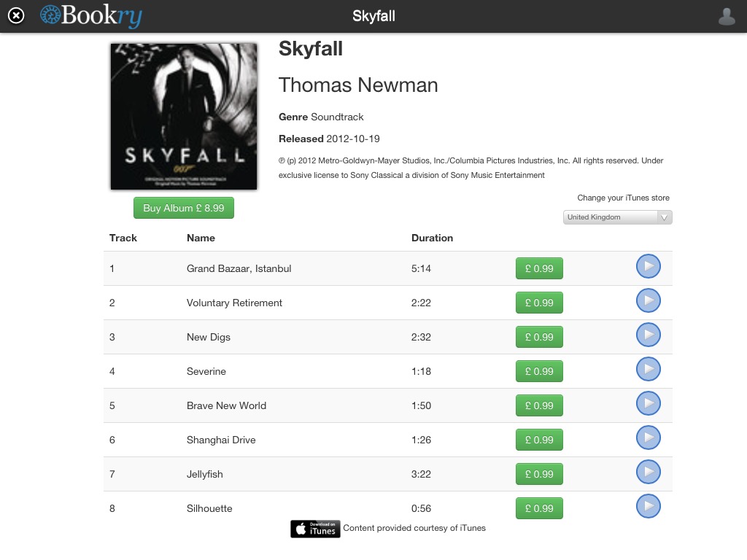Open the iTunes store country dropdown
Image resolution: width=747 pixels, height=560 pixels.
pyautogui.click(x=617, y=217)
